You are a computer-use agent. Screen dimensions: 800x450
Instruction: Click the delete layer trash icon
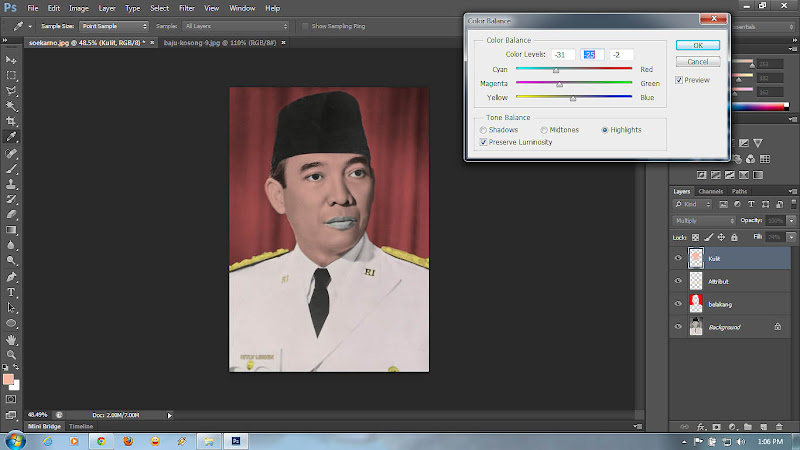pyautogui.click(x=779, y=427)
